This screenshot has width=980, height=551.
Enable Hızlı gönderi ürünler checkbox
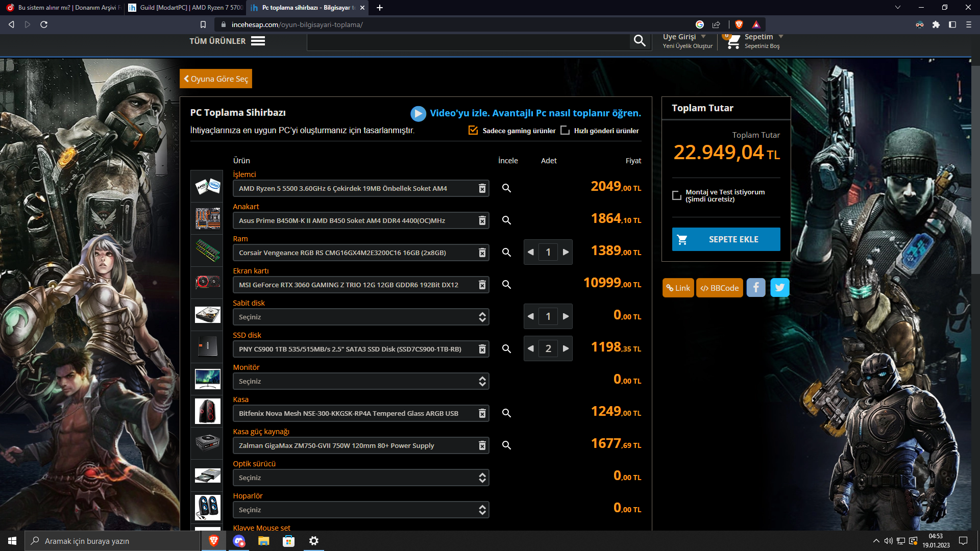(x=565, y=131)
